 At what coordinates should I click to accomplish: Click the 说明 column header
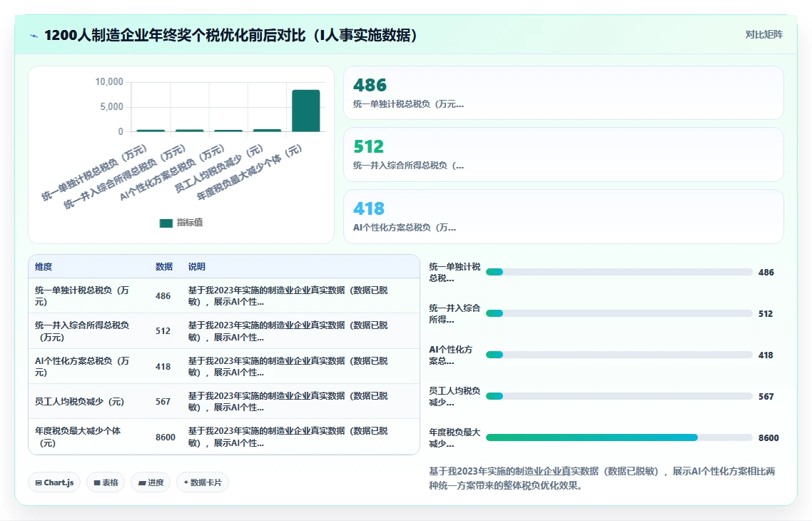197,267
